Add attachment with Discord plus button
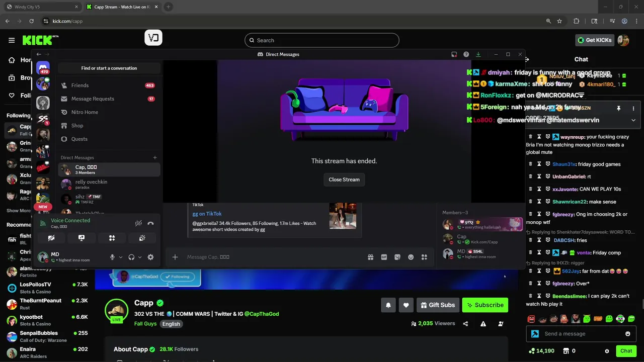The width and height of the screenshot is (644, 362). (175, 257)
